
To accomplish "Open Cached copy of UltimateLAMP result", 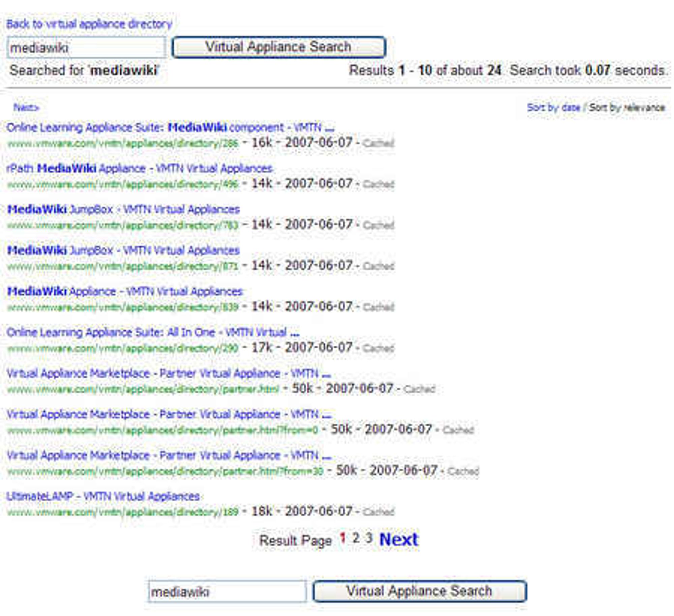I will [378, 512].
